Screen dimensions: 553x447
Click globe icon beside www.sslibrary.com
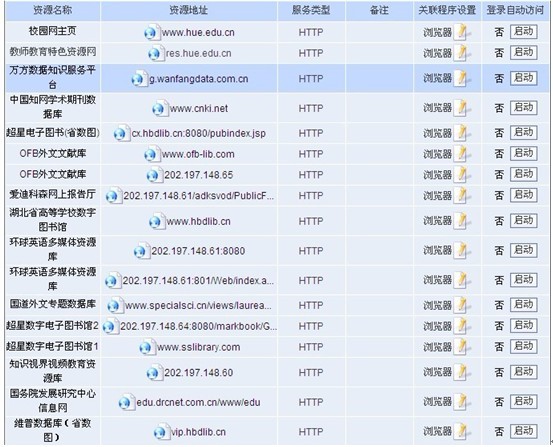[x=147, y=347]
